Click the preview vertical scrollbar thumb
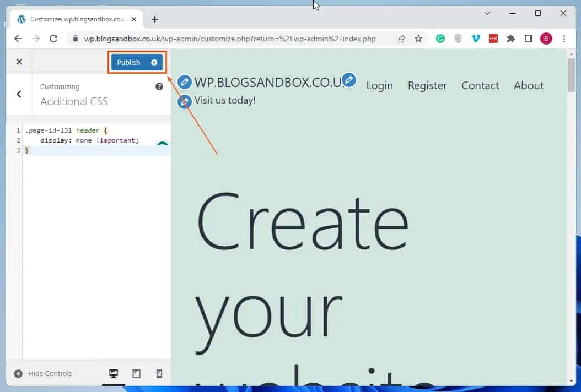Image resolution: width=581 pixels, height=392 pixels. pos(571,75)
